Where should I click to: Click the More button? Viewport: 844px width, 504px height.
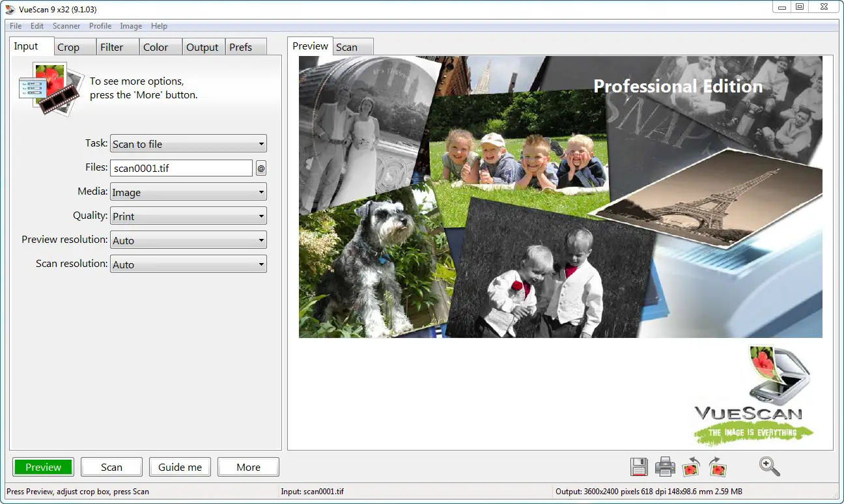click(x=248, y=467)
